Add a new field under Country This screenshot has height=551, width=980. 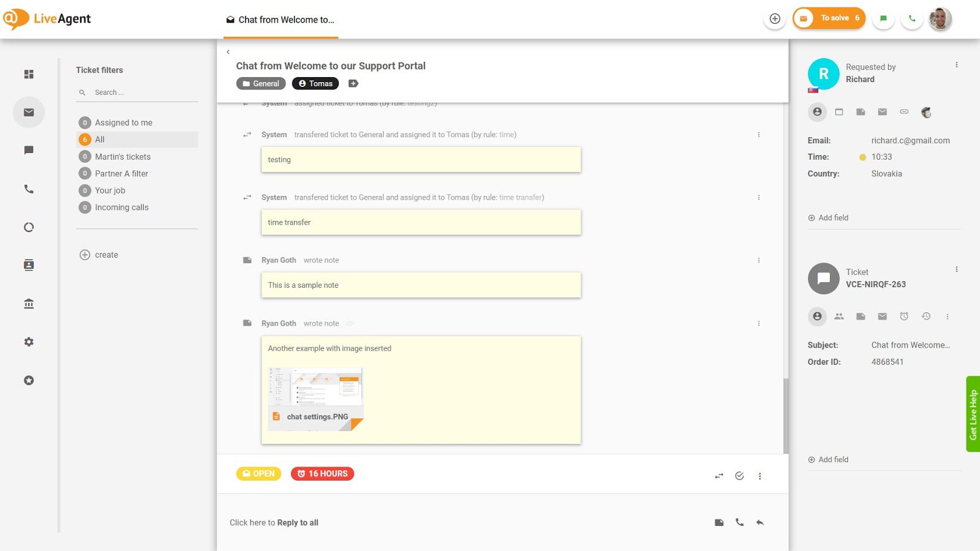tap(828, 217)
